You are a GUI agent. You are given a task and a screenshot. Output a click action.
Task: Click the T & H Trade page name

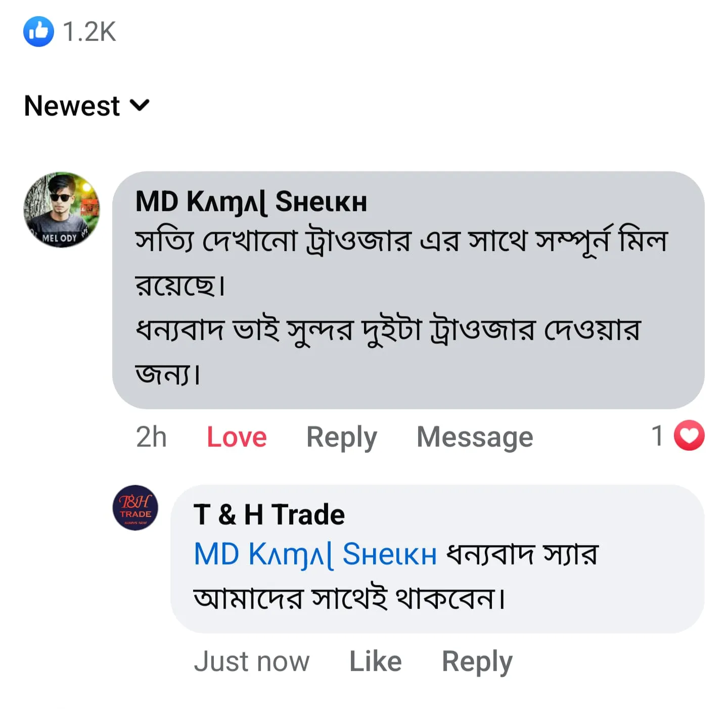pos(269,514)
